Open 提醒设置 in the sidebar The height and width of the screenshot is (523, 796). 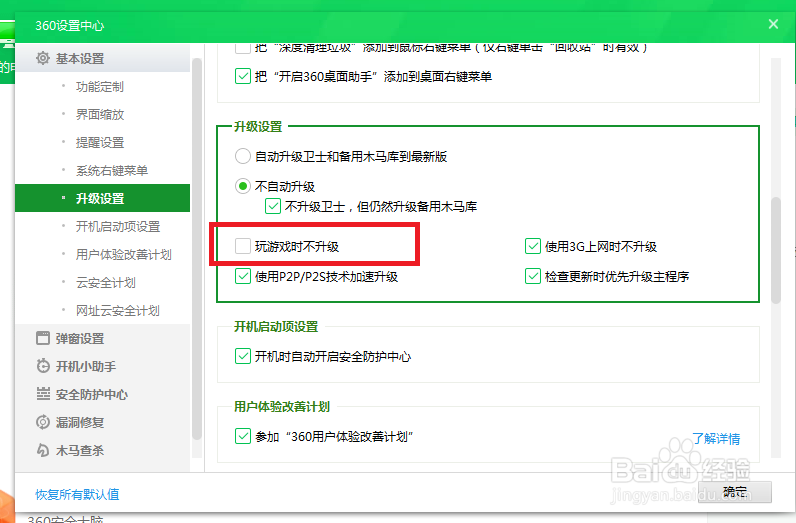tap(100, 143)
